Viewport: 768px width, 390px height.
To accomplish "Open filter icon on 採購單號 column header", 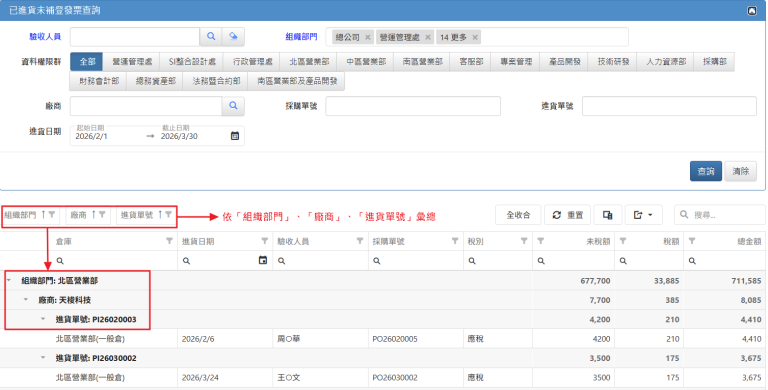I will point(455,241).
